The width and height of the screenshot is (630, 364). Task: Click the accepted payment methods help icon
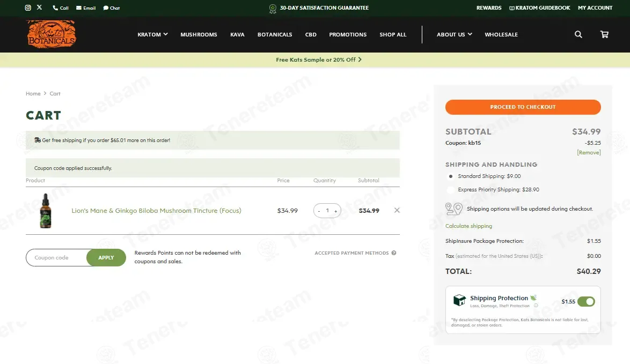pyautogui.click(x=394, y=253)
